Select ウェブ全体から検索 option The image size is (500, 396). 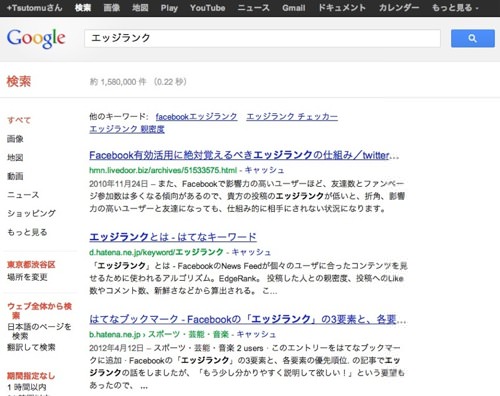39,310
